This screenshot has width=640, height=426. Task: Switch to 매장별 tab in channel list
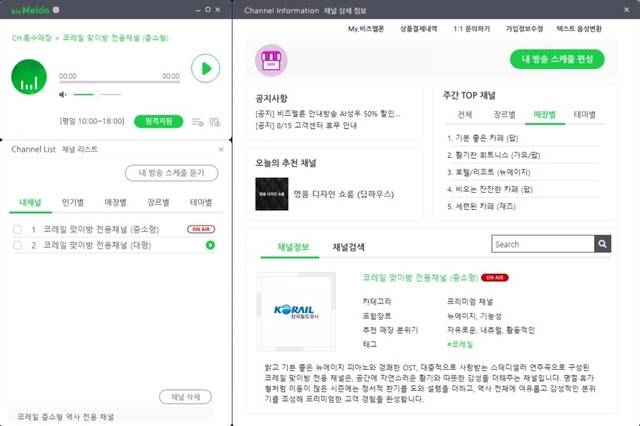116,202
